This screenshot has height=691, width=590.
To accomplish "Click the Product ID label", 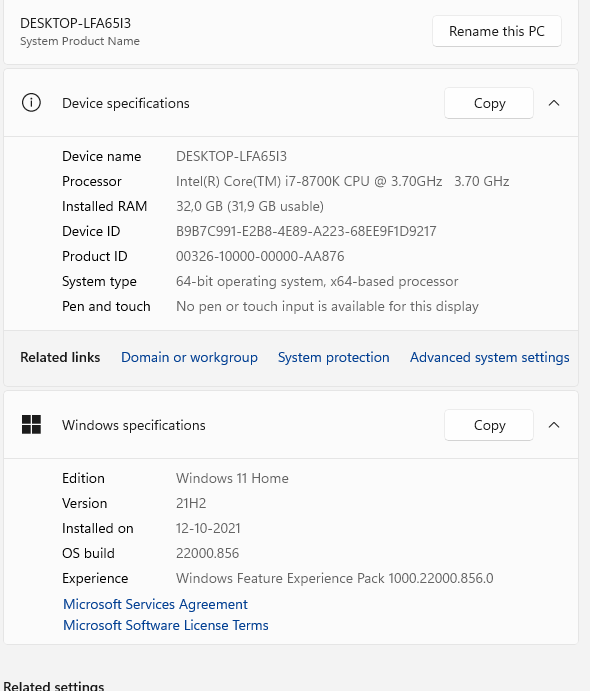I will [x=94, y=256].
